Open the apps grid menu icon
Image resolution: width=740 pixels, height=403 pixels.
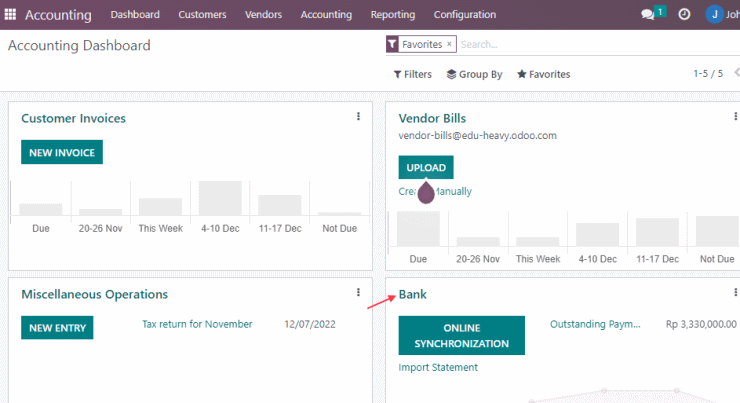[x=10, y=15]
